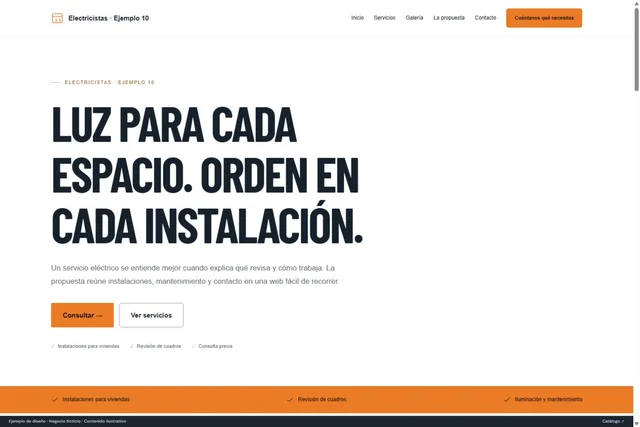Click 'Iluminación y mantenimiento' in orange band
Viewport: 640px width, 427px height.
pos(549,399)
